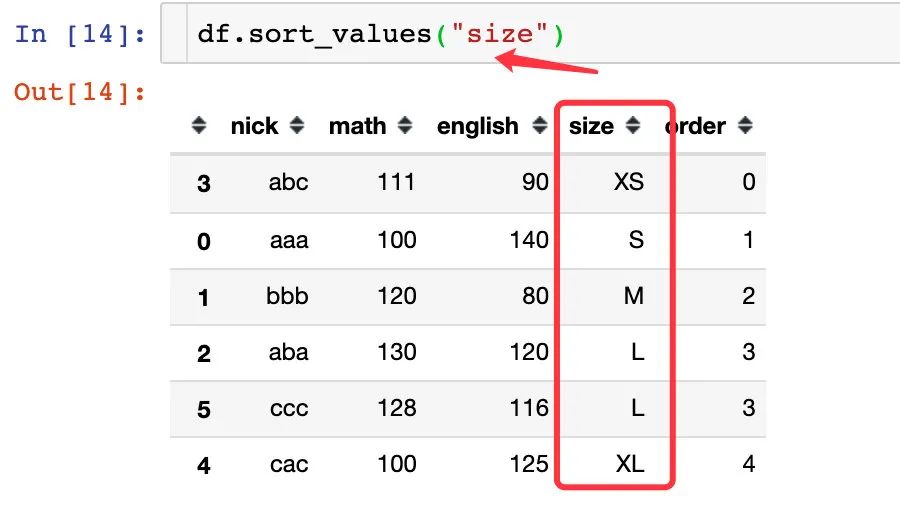Click size value S in row aaa
This screenshot has width=900, height=518.
click(636, 239)
